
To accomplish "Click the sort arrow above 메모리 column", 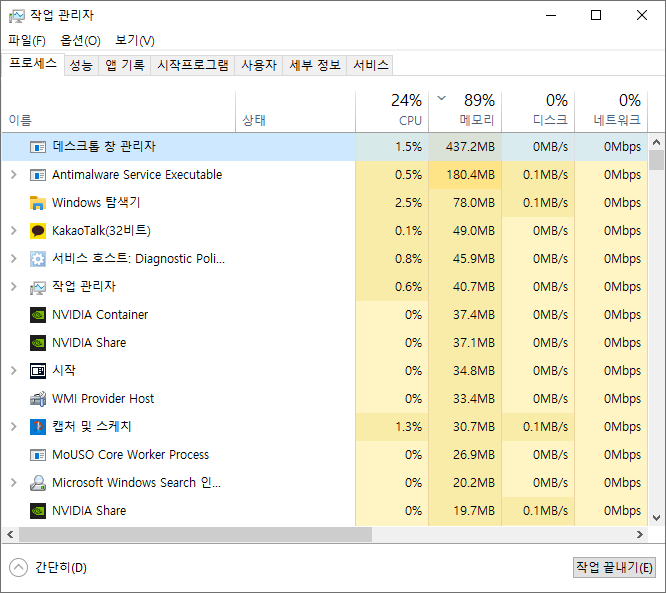I will click(x=442, y=99).
